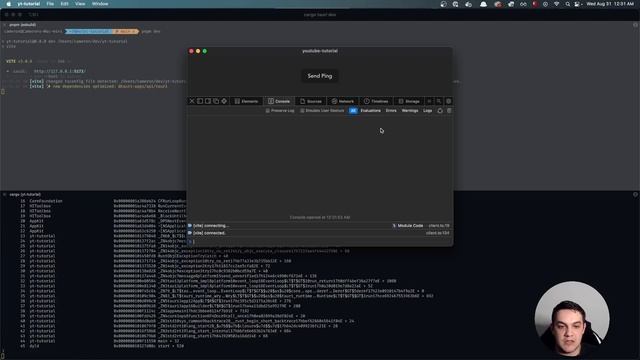Click the red recording icon in menu bar

pyautogui.click(x=535, y=4)
